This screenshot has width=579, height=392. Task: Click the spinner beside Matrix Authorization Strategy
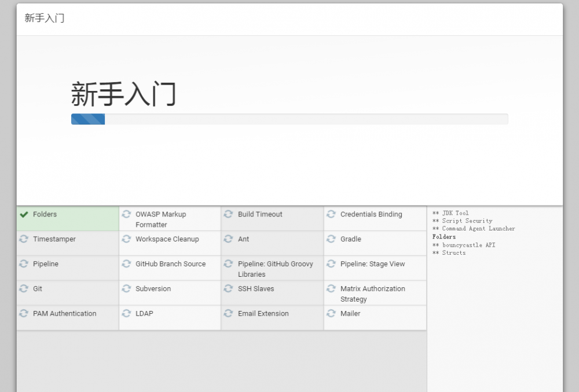[331, 289]
